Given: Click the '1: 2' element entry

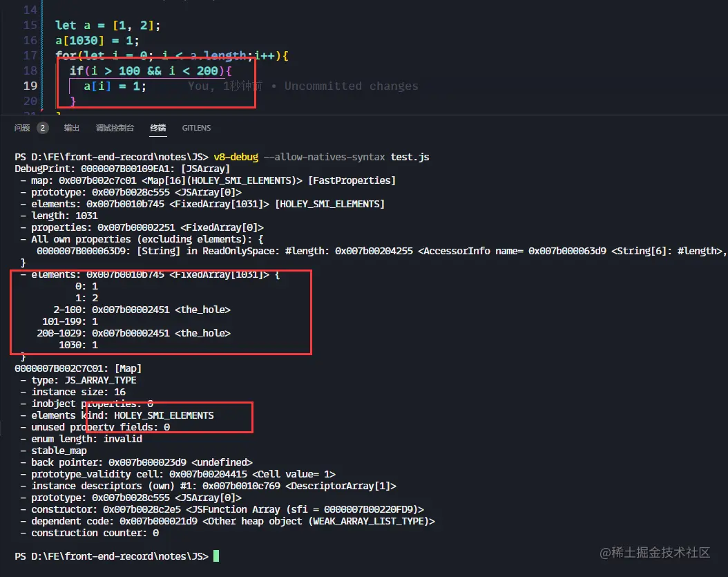Looking at the screenshot, I should pyautogui.click(x=86, y=298).
